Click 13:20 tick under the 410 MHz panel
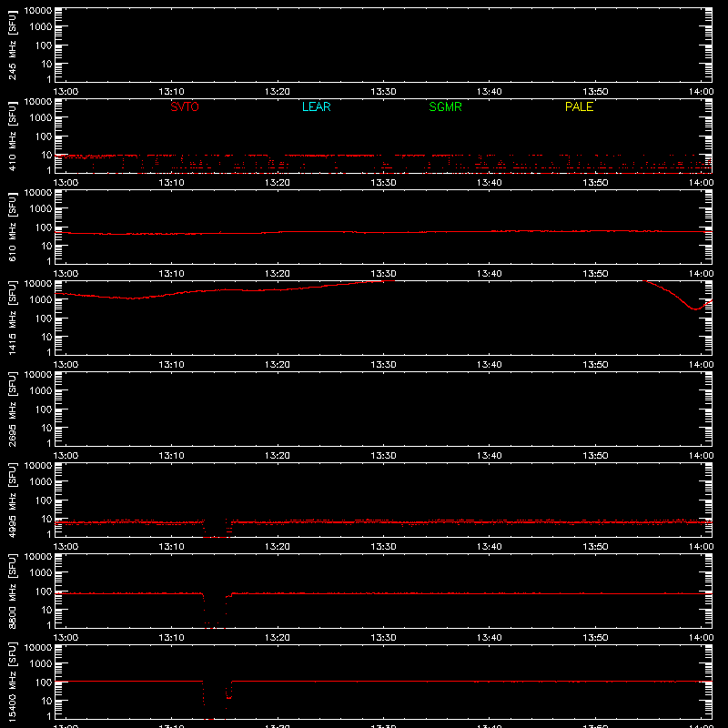This screenshot has width=728, height=728. [278, 183]
